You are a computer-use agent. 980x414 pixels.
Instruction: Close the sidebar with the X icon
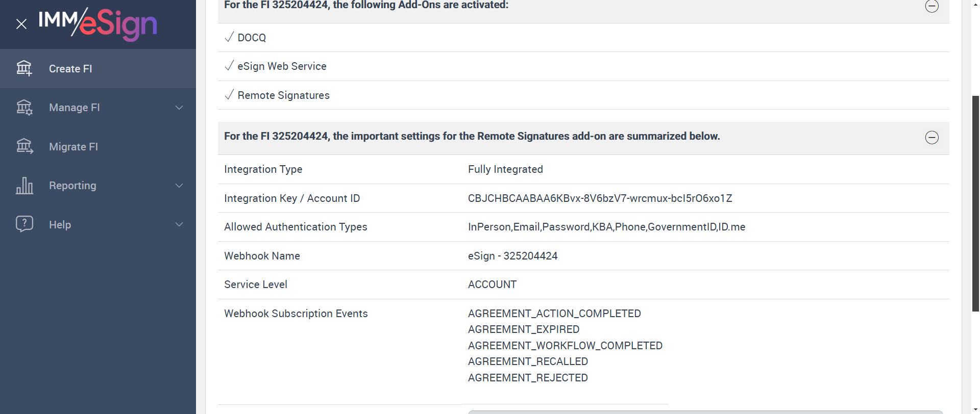point(21,24)
